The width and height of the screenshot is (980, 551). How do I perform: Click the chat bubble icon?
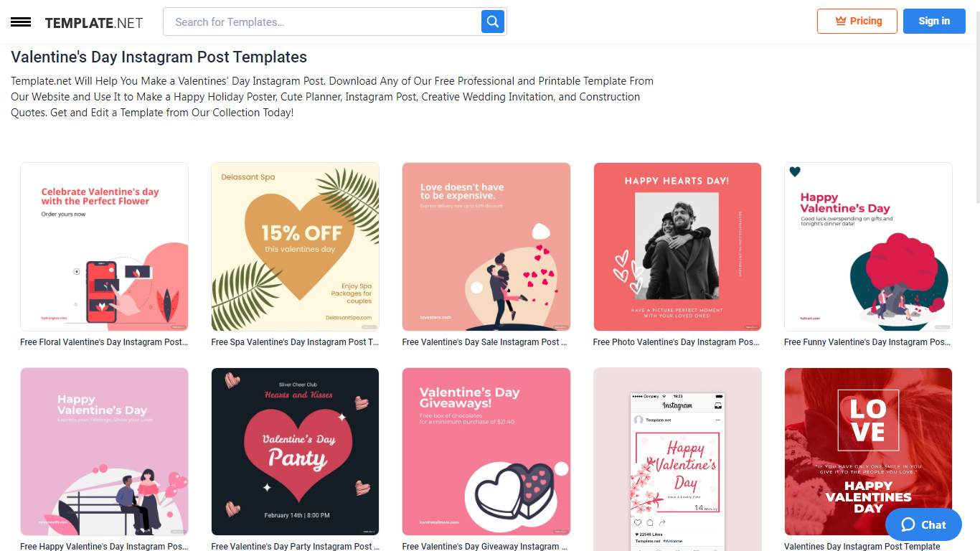908,524
